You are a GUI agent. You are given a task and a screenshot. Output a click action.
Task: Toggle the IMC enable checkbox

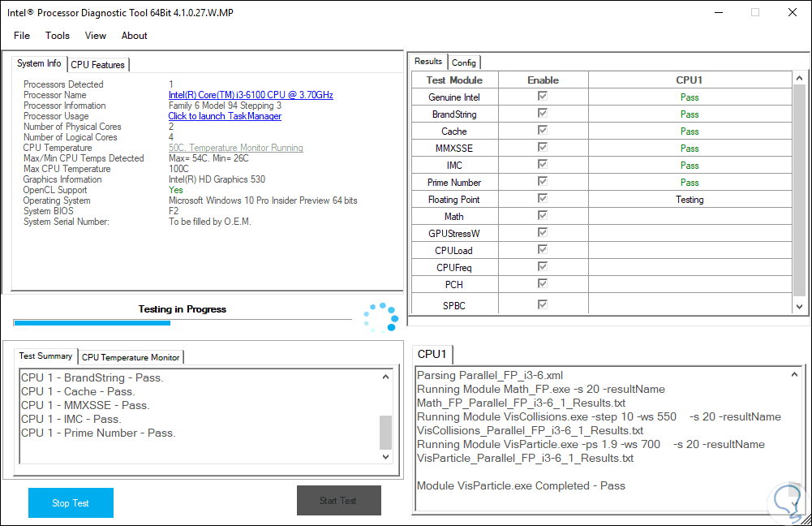point(543,164)
